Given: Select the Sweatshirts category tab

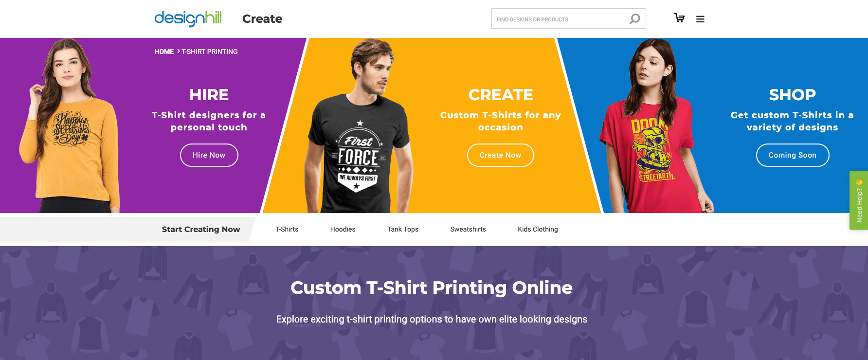Looking at the screenshot, I should [468, 229].
